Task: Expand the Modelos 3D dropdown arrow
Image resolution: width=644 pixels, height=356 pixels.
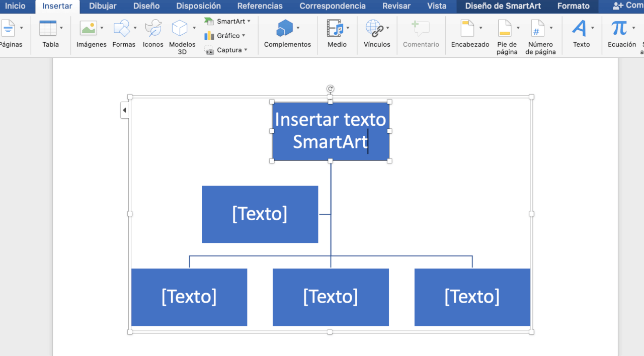Action: 193,28
